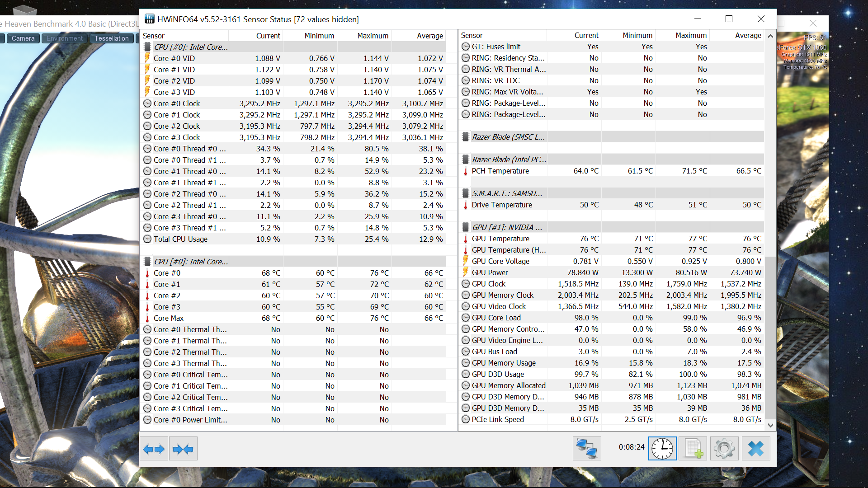Click the GPU Core Voltage lightning icon
Image resolution: width=868 pixels, height=488 pixels.
coord(466,261)
